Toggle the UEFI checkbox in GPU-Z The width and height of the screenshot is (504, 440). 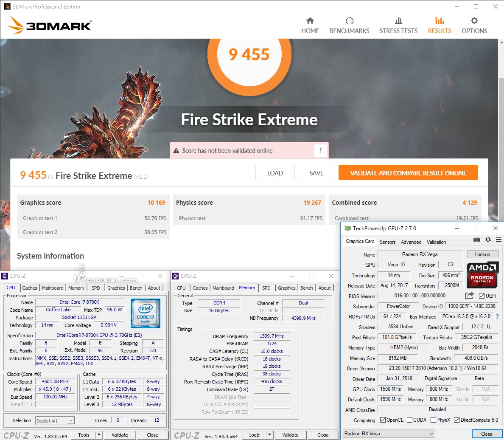(482, 296)
